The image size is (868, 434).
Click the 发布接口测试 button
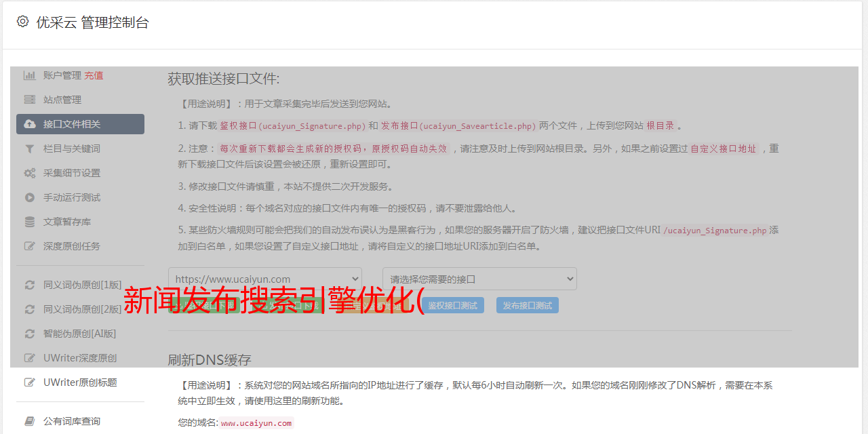coord(528,305)
